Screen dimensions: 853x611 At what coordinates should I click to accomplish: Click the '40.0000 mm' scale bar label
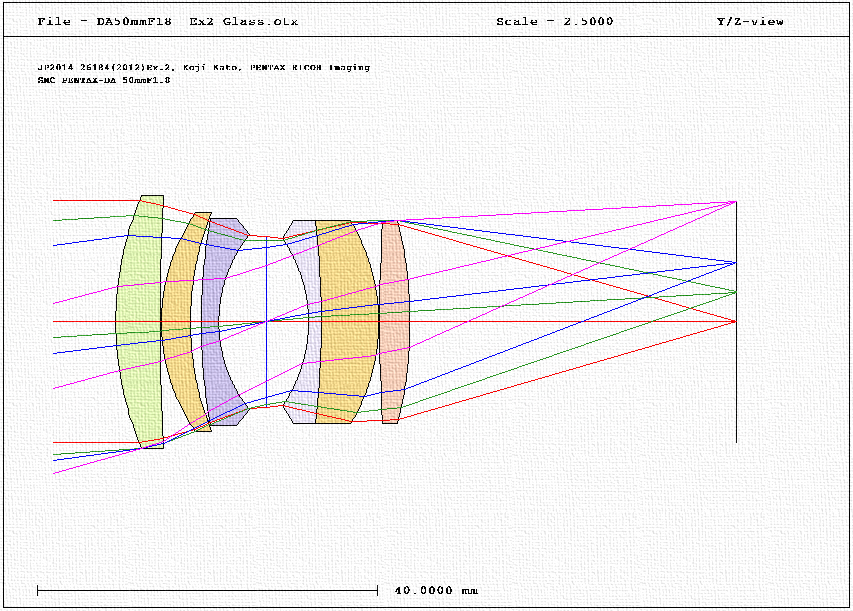436,590
